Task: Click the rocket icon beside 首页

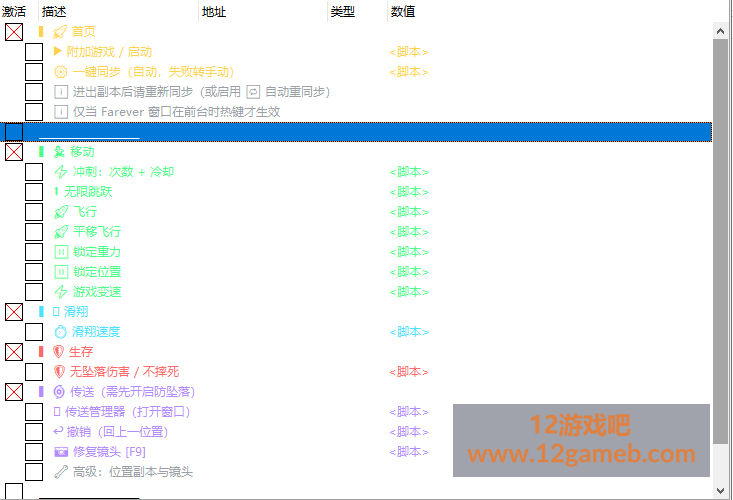Action: point(60,32)
